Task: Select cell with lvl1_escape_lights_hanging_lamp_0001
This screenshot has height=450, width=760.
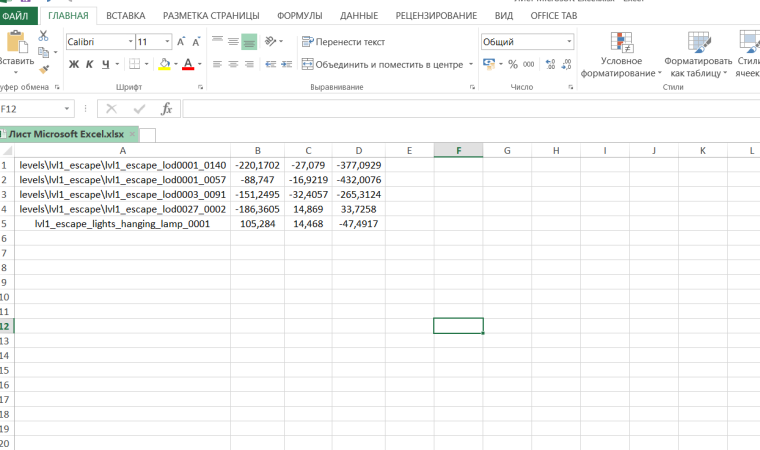Action: tap(122, 224)
